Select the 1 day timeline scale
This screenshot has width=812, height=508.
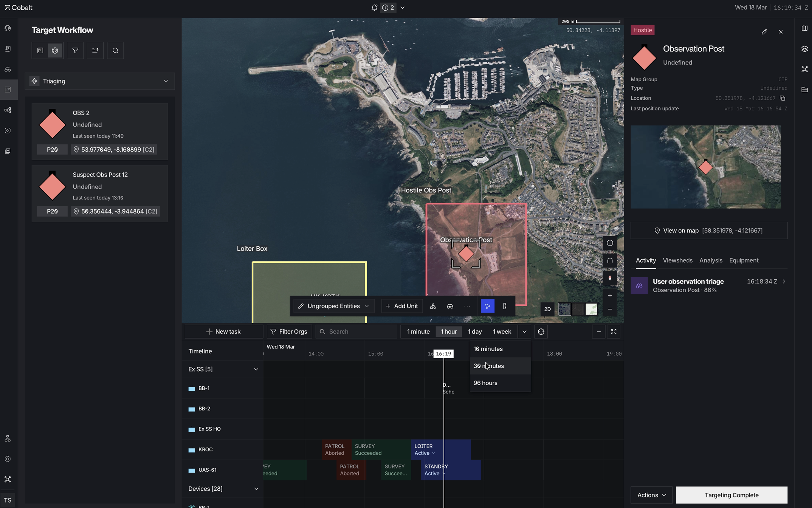(x=474, y=331)
